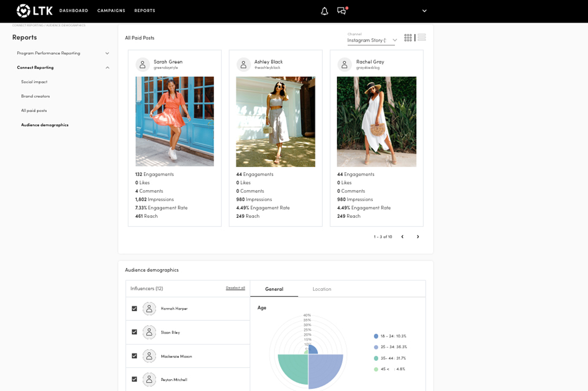Click the 25 - 34 age legend swatch
Image resolution: width=588 pixels, height=391 pixels.
point(376,347)
